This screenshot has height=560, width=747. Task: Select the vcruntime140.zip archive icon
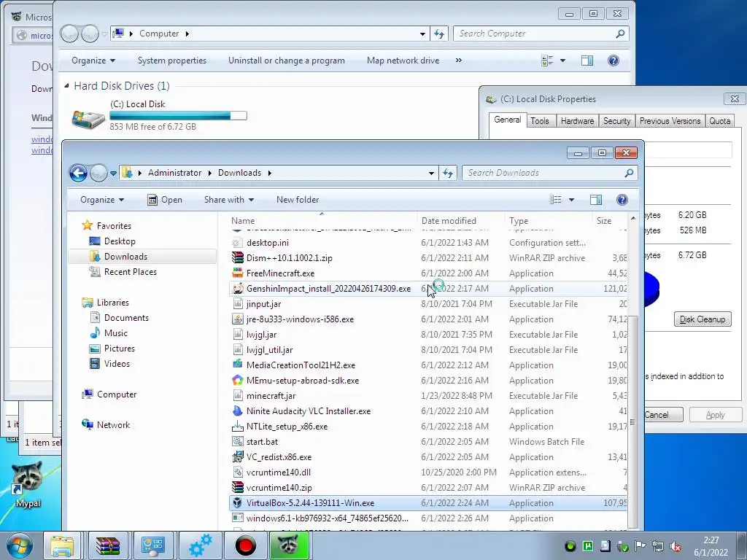point(237,488)
